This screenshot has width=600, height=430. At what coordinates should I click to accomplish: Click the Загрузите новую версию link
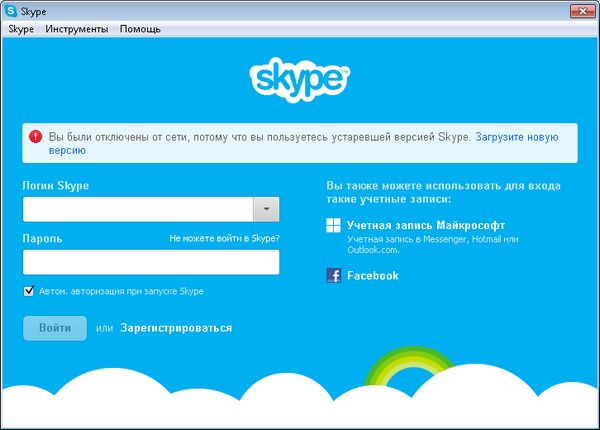517,137
